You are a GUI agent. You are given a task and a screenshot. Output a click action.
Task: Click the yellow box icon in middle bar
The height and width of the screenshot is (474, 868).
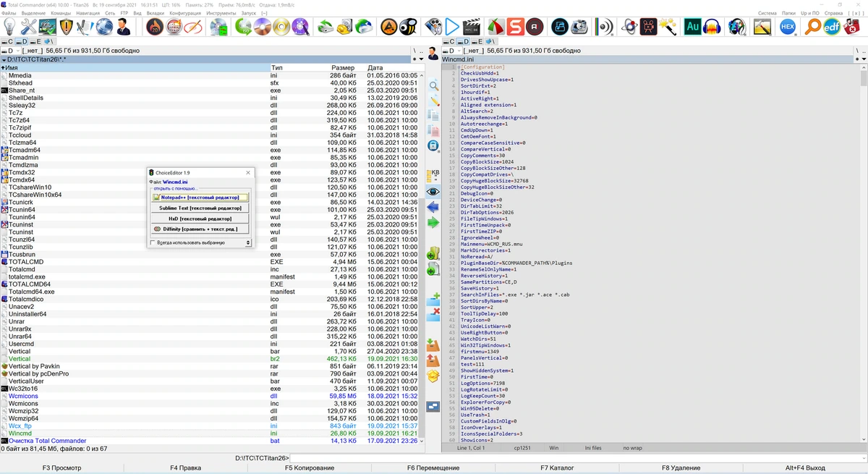(433, 376)
